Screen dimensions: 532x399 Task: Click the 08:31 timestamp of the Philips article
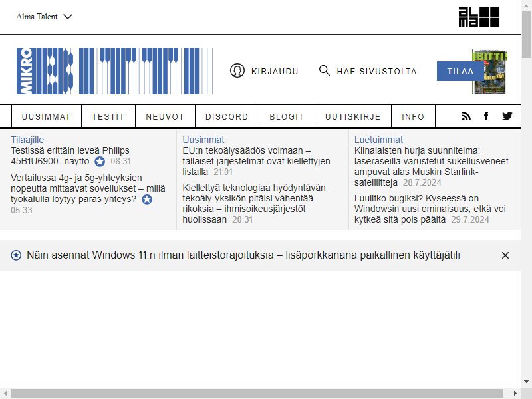(x=121, y=161)
